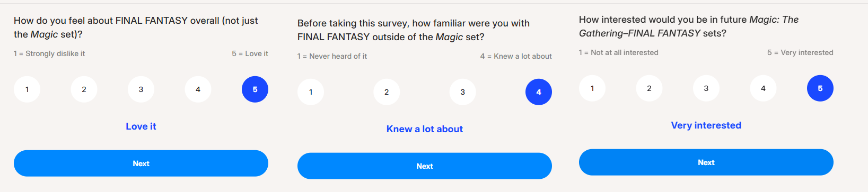The height and width of the screenshot is (192, 868).
Task: Click the 'Knew a lot about' selection label
Action: (425, 129)
